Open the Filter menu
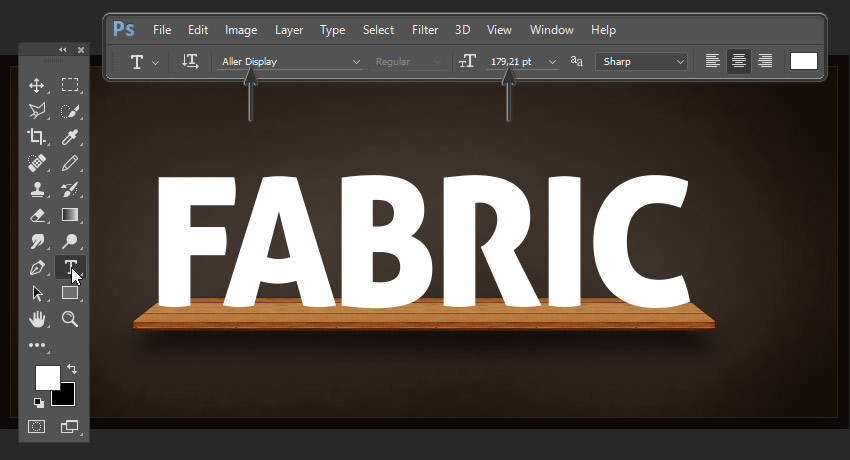This screenshot has height=460, width=850. (x=425, y=30)
